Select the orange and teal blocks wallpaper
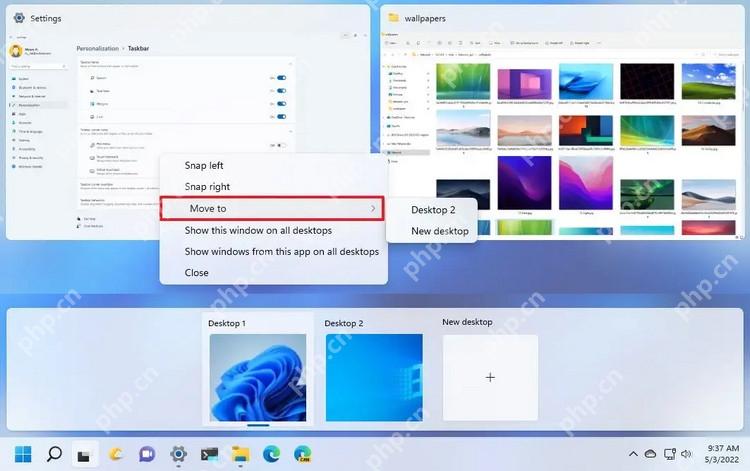 coord(586,131)
